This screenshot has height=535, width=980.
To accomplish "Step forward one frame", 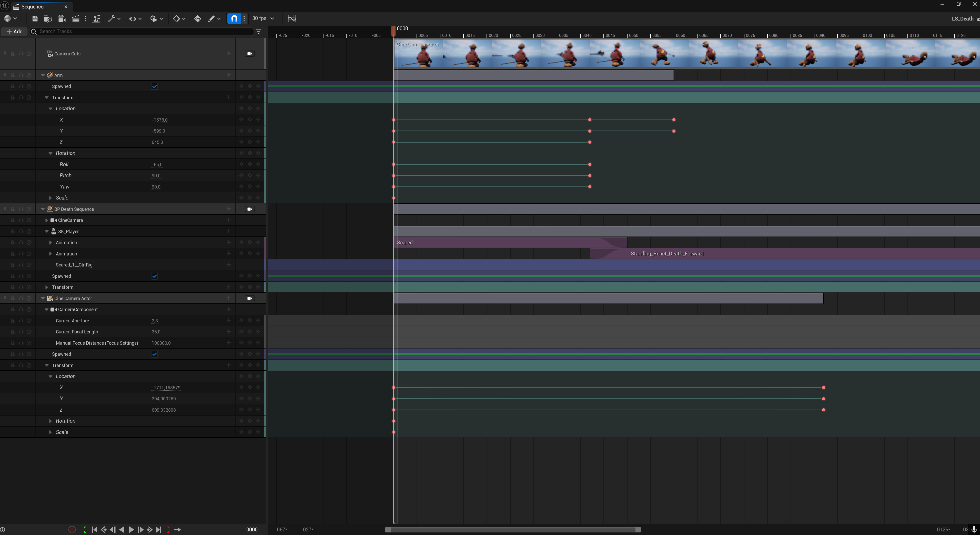I will click(x=140, y=529).
